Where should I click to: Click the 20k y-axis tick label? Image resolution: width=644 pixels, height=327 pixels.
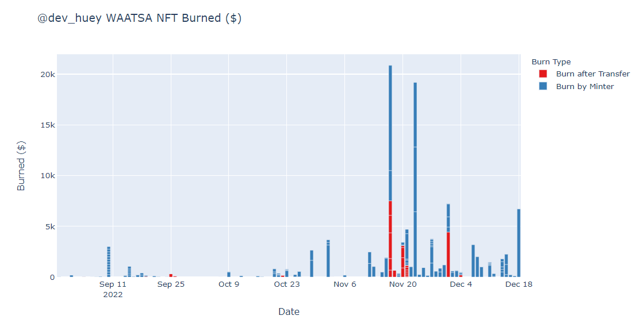coord(48,74)
